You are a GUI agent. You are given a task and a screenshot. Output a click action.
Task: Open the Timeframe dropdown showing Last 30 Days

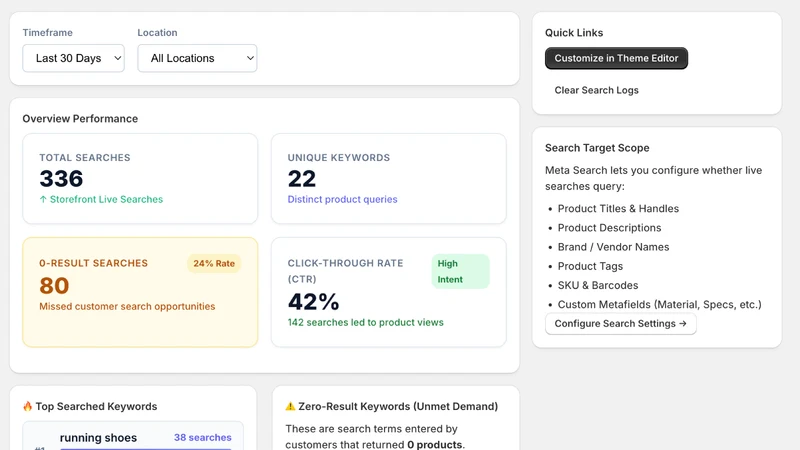click(x=73, y=58)
